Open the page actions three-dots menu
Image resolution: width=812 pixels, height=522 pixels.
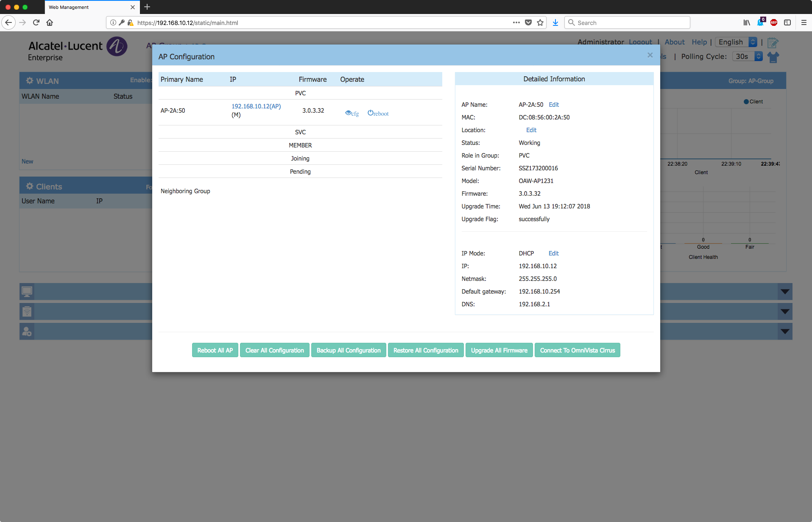(516, 22)
